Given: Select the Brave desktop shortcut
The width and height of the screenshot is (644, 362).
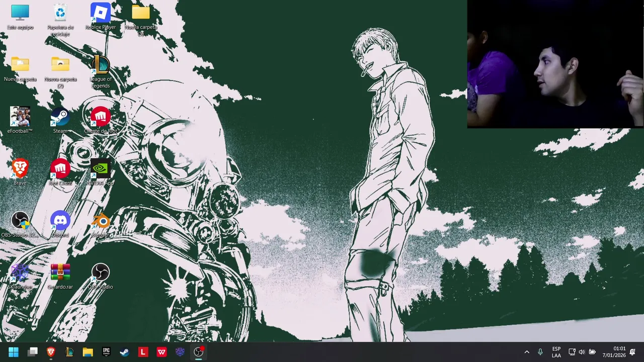Looking at the screenshot, I should coord(20,172).
